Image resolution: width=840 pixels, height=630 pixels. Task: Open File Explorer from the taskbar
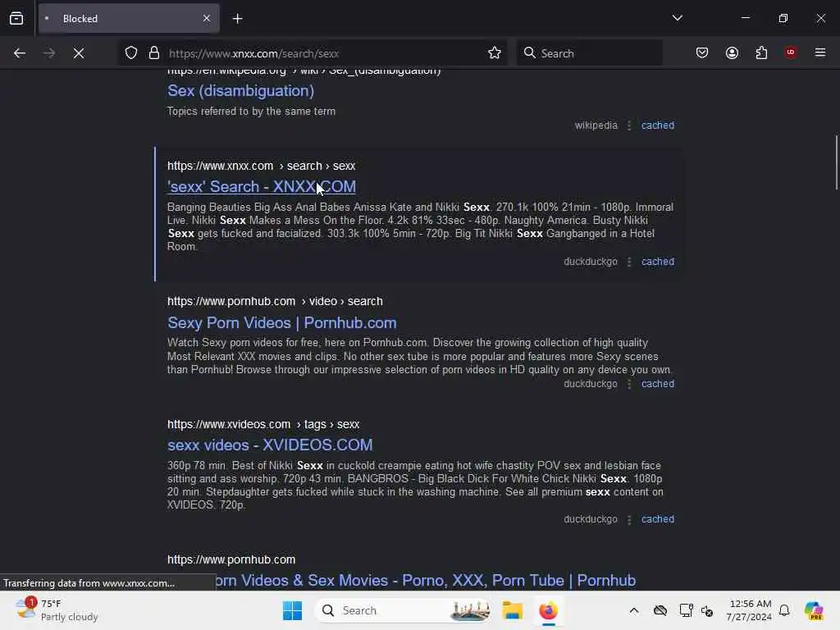pos(512,610)
